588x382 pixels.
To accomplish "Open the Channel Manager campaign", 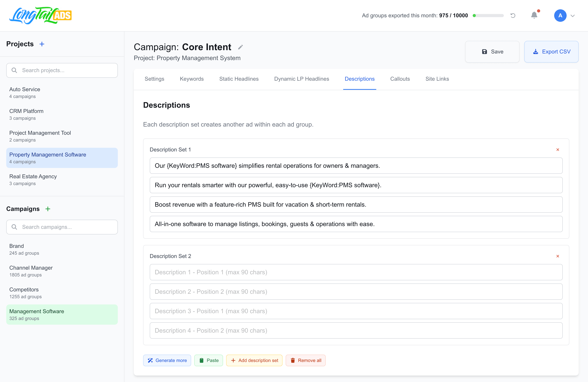I will click(62, 271).
